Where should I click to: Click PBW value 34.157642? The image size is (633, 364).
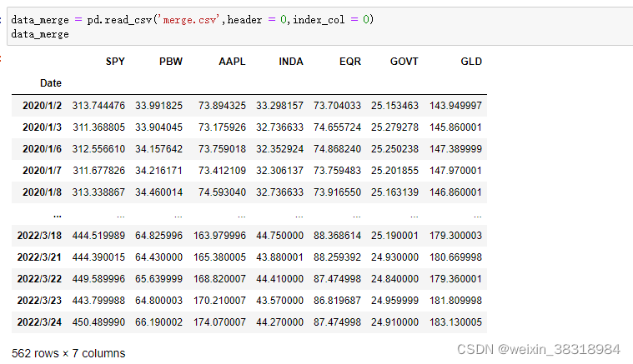pos(158,149)
